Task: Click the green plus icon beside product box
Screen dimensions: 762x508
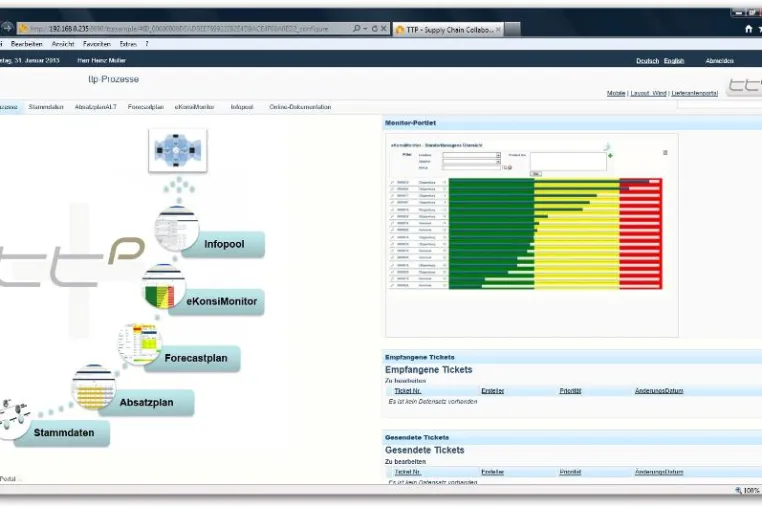Action: (x=610, y=156)
